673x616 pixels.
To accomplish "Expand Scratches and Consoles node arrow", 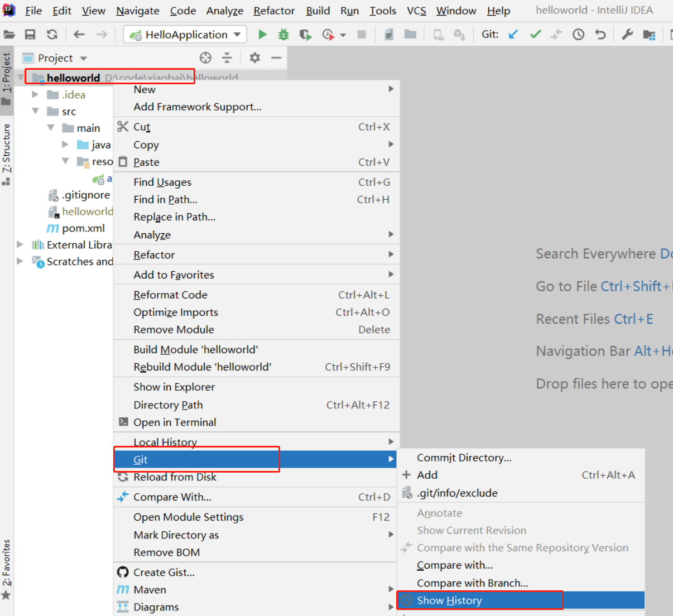I will 20,261.
